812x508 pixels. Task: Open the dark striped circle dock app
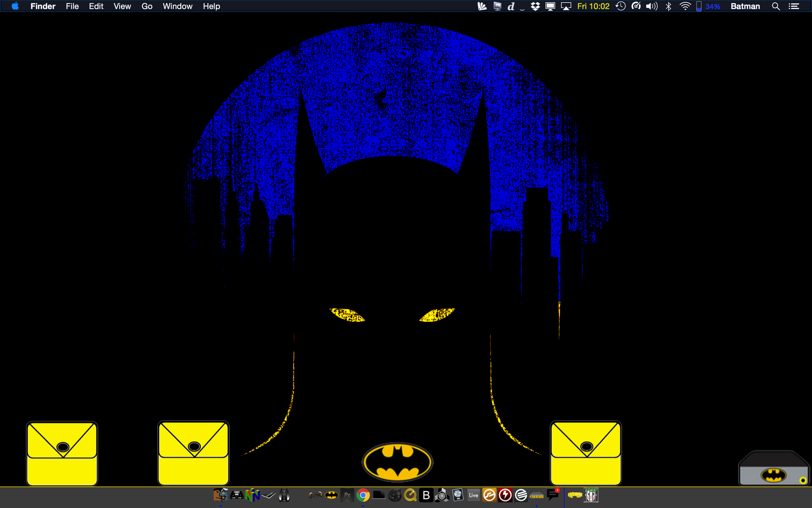click(521, 495)
